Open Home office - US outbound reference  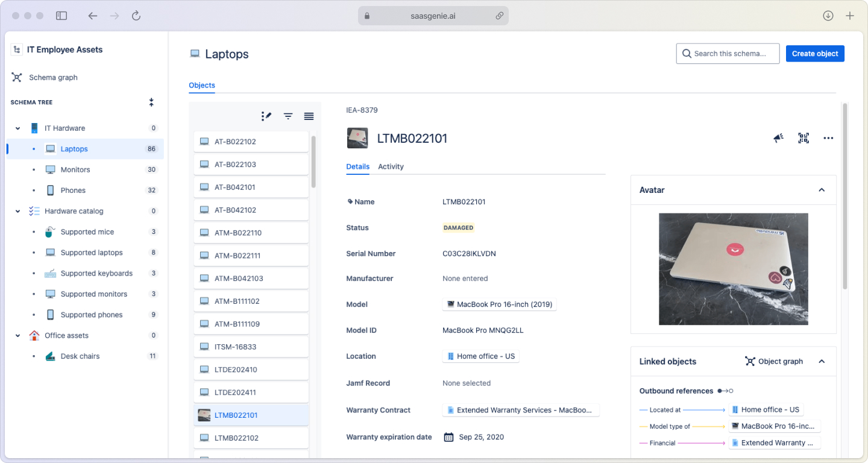coord(766,409)
